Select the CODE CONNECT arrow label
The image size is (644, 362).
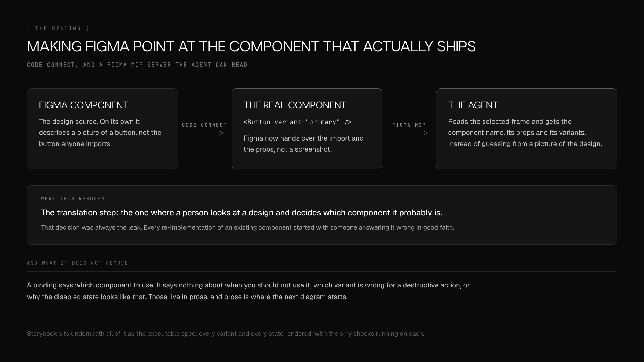pos(204,125)
